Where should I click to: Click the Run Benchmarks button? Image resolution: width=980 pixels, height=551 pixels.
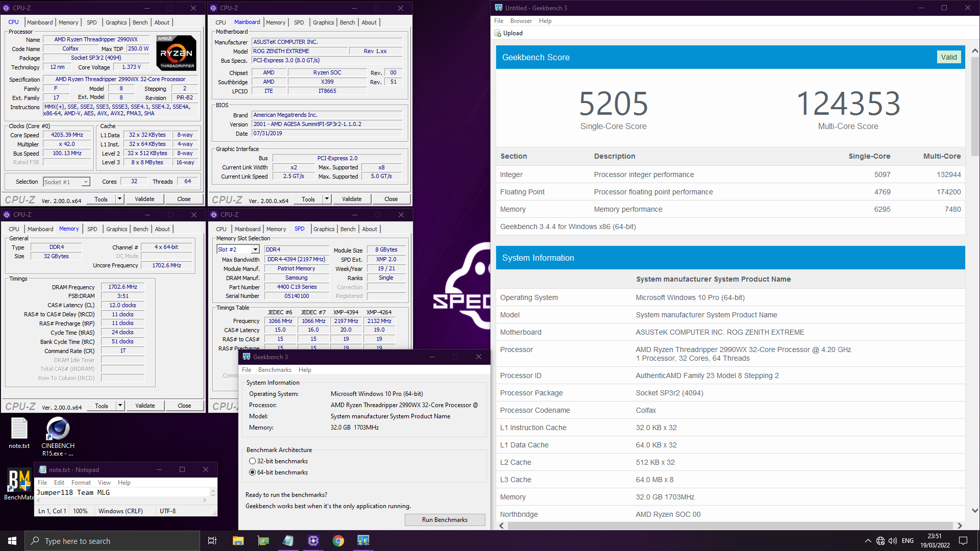[x=445, y=520]
